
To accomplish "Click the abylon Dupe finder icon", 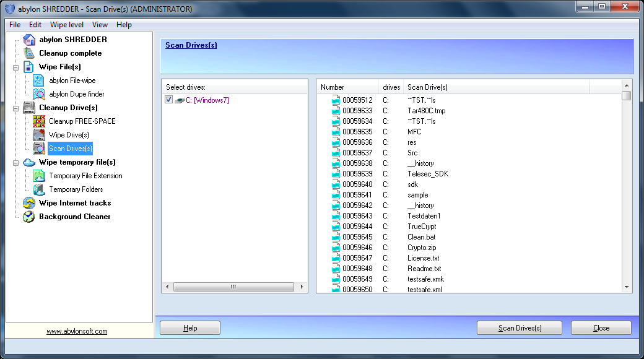I will coord(38,94).
